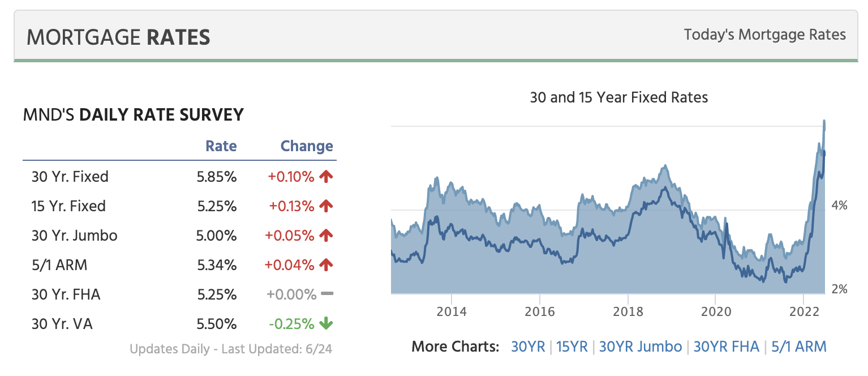This screenshot has height=376, width=868.
Task: Click the Change column header
Action: 307,146
